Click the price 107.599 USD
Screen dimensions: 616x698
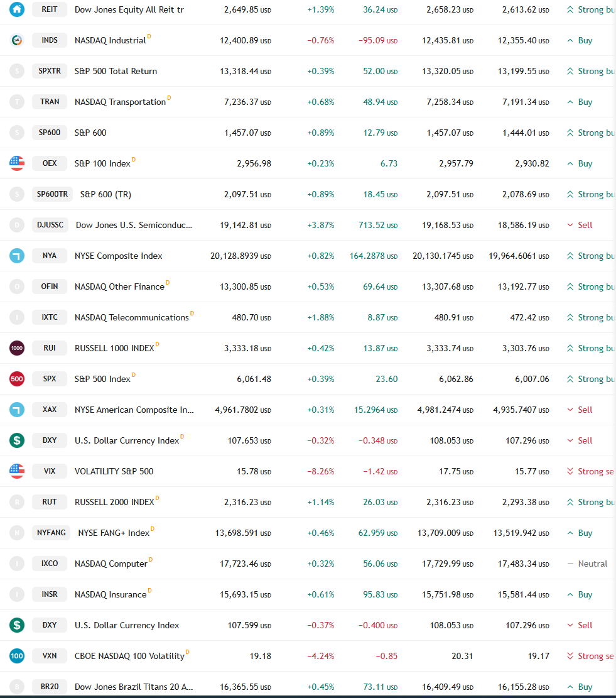point(249,625)
